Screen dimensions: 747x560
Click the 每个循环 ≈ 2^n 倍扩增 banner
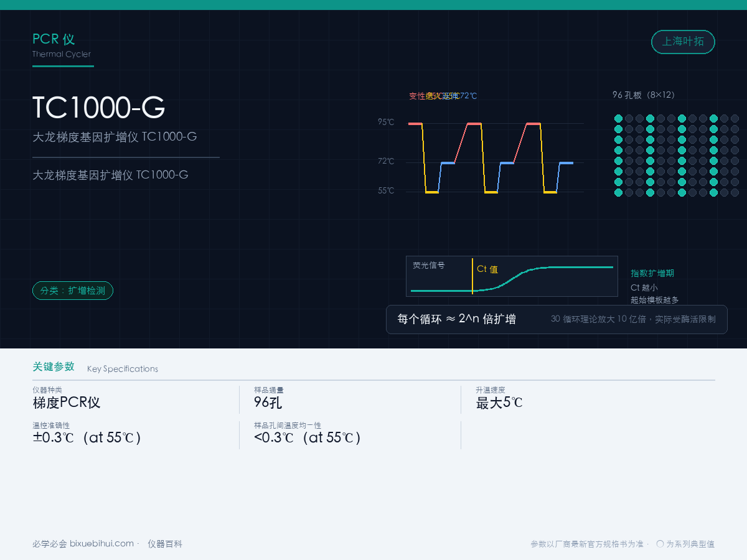coord(557,319)
